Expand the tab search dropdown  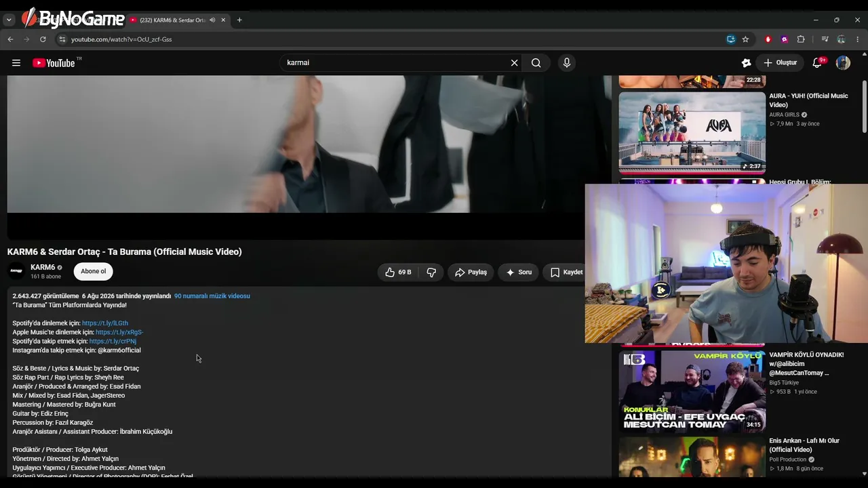click(9, 20)
